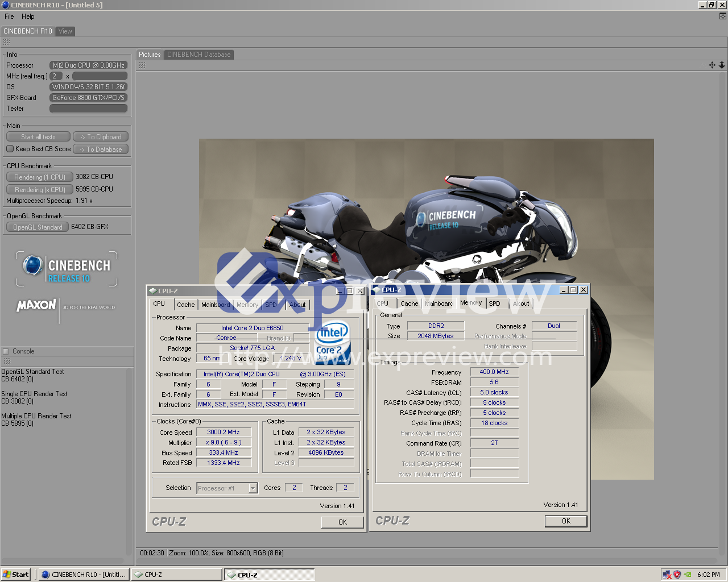Screen dimensions: 728x582
Task: Enable Keep Best CB Score checkbox
Action: click(10, 149)
